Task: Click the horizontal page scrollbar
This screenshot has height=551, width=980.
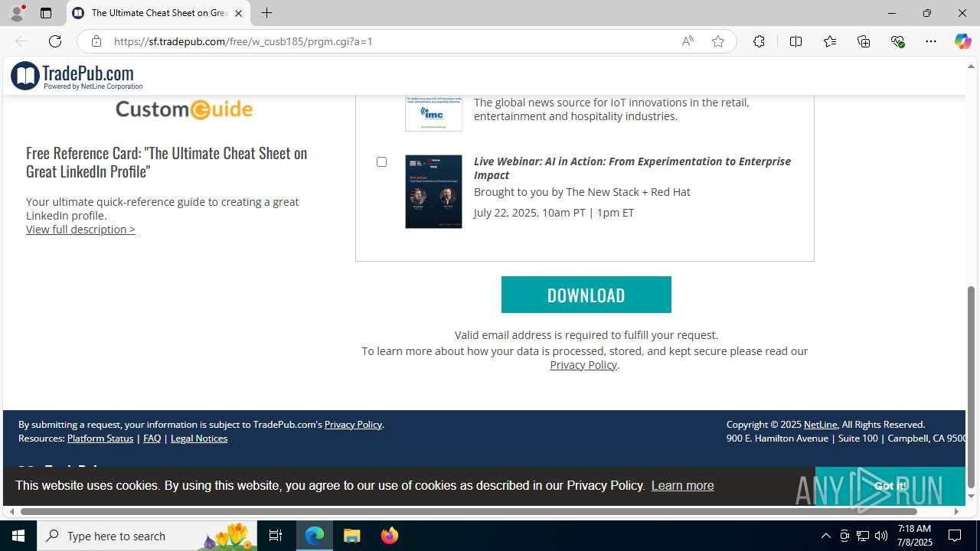Action: [x=469, y=511]
